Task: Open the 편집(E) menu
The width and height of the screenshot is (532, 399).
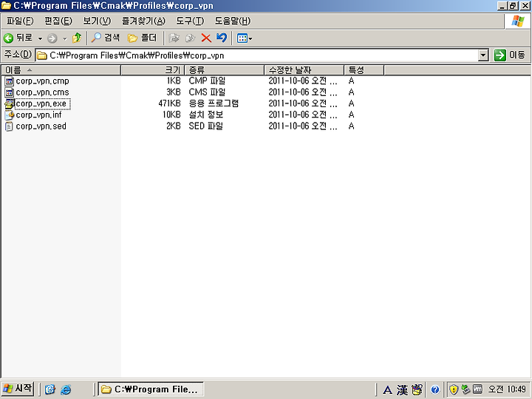Action: click(x=58, y=21)
